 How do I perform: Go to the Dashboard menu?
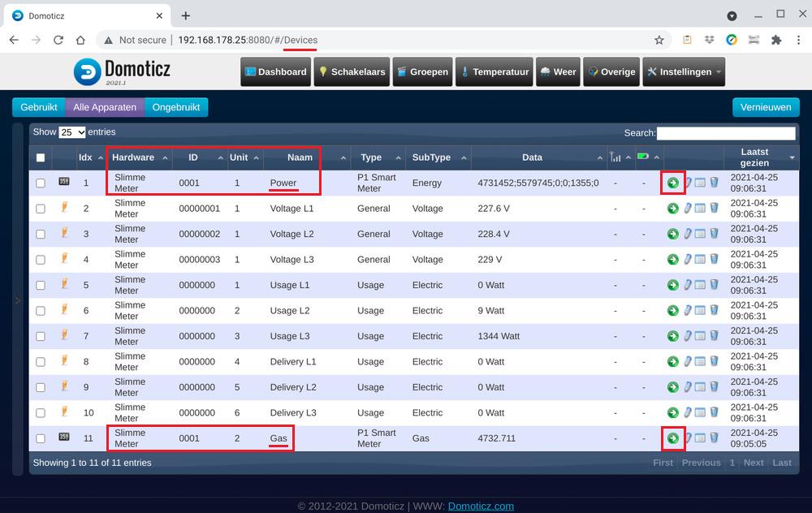coord(275,71)
